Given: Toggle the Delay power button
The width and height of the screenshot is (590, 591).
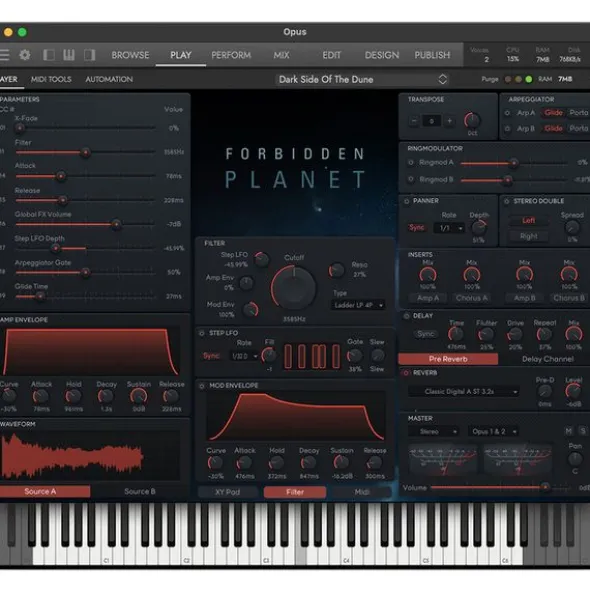Looking at the screenshot, I should pos(407,316).
